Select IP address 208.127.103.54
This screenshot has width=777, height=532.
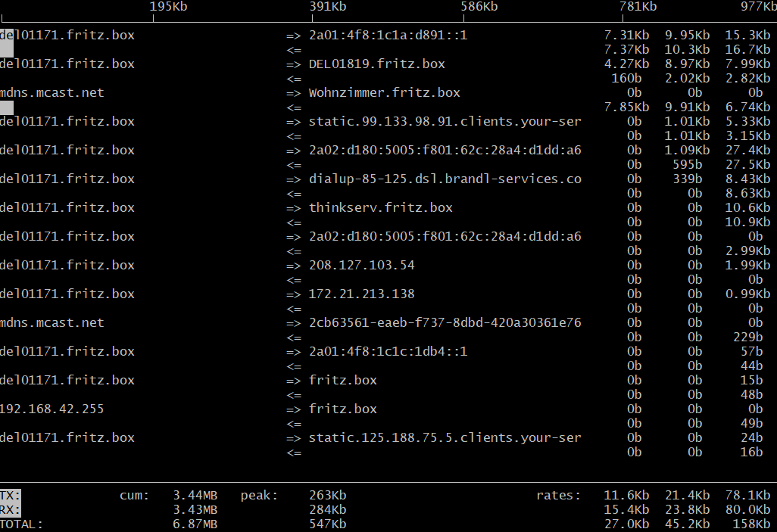tap(361, 266)
